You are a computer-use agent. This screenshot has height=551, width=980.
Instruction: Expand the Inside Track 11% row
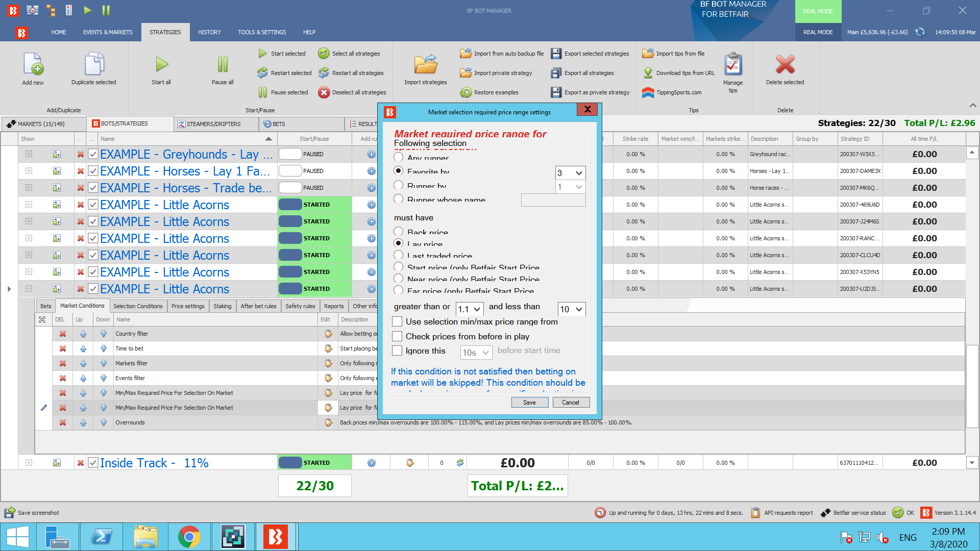click(29, 463)
